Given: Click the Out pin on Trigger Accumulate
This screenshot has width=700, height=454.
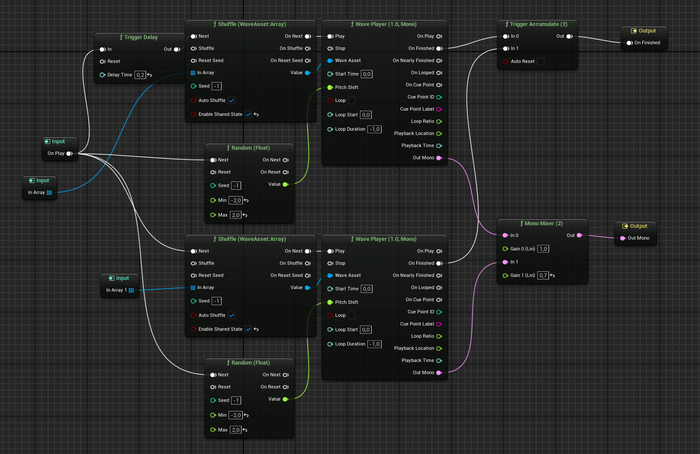Looking at the screenshot, I should tap(570, 37).
